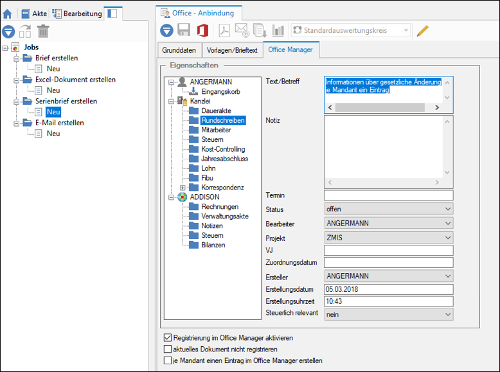The image size is (500, 372).
Task: Open the Bearbeiter dropdown
Action: (x=389, y=223)
